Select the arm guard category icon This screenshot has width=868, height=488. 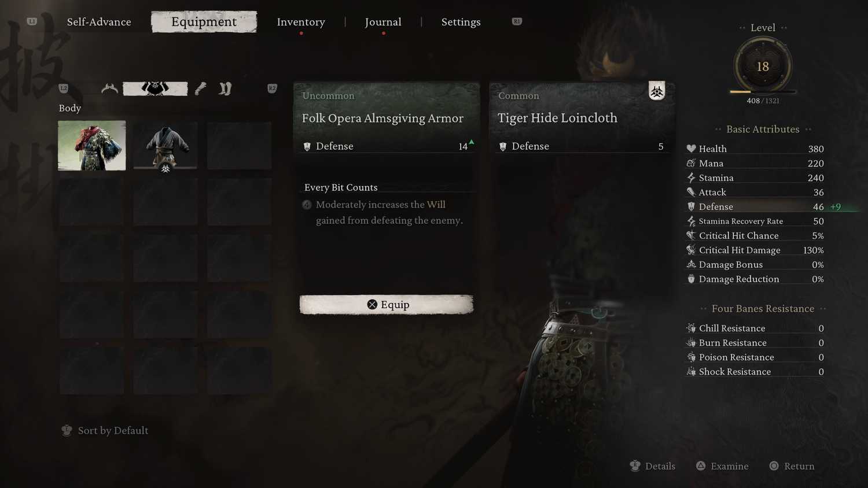(x=200, y=88)
